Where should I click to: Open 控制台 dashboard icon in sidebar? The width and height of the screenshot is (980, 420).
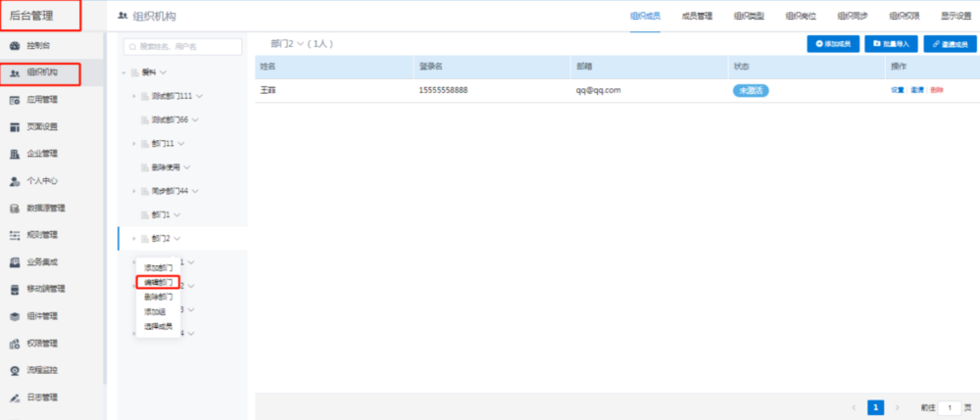click(15, 46)
